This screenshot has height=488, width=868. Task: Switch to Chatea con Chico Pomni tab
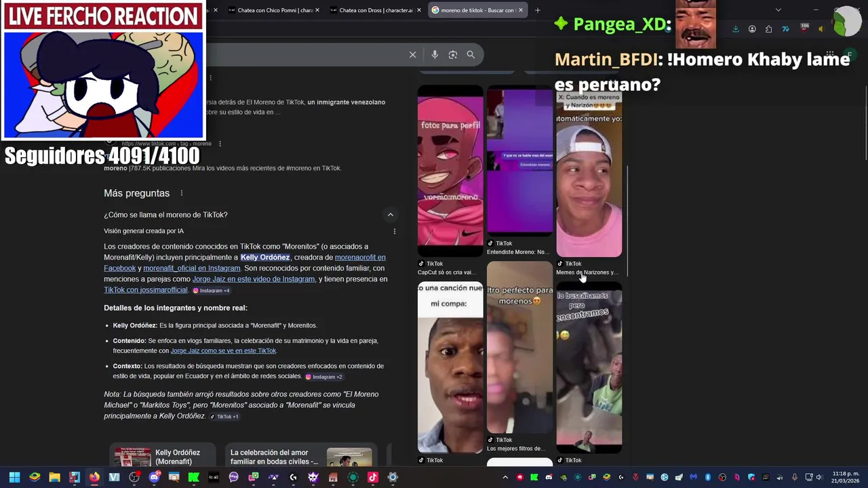coord(275,10)
